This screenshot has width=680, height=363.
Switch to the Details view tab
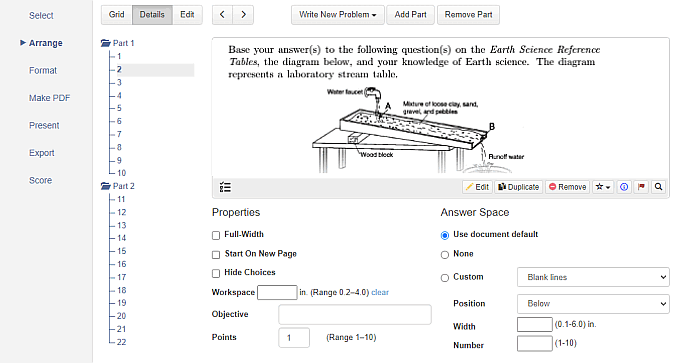[x=152, y=15]
